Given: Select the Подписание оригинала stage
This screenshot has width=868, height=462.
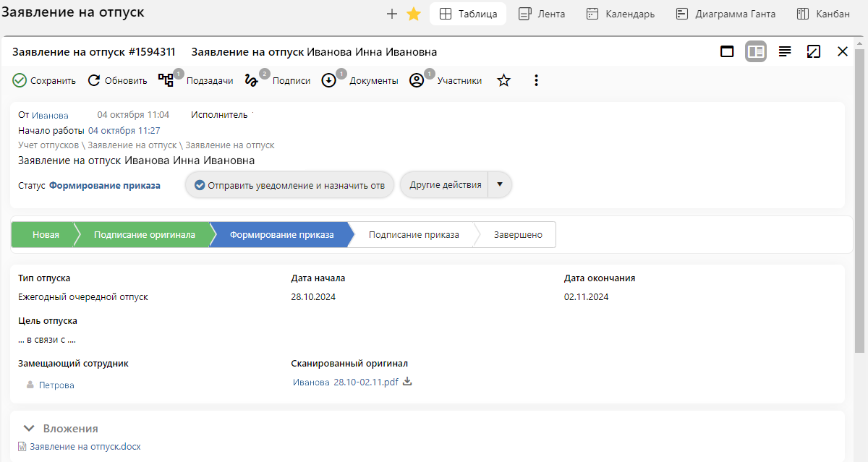Looking at the screenshot, I should (145, 235).
